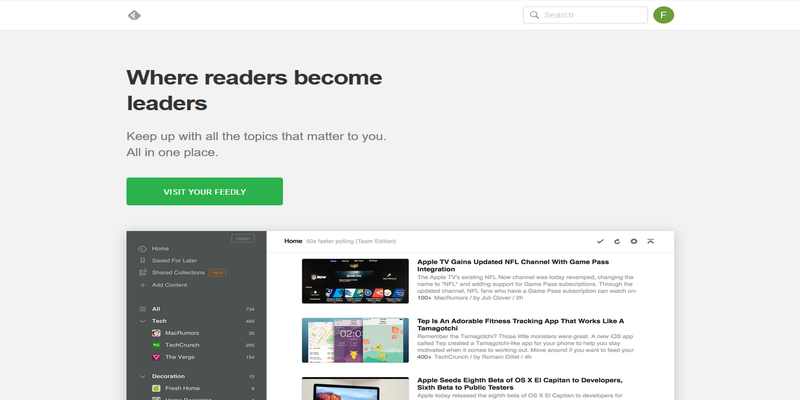Open Shared Collections in sidebar

[x=178, y=272]
